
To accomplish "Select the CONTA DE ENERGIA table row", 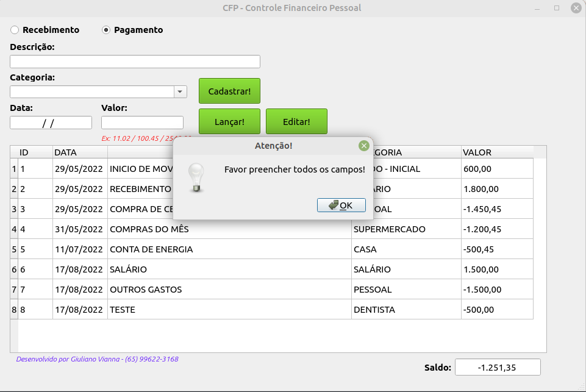I will coord(183,249).
